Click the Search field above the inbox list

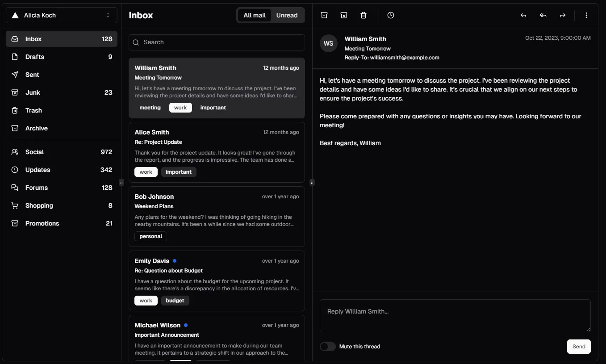coord(217,42)
